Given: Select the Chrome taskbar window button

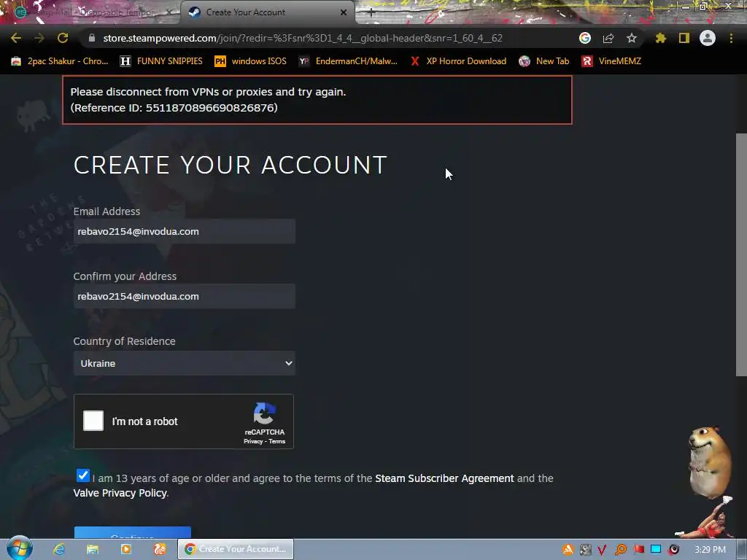Looking at the screenshot, I should click(x=236, y=549).
